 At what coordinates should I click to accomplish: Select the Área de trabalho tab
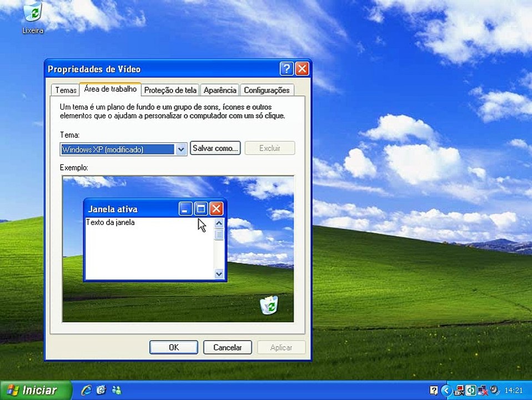click(x=111, y=89)
